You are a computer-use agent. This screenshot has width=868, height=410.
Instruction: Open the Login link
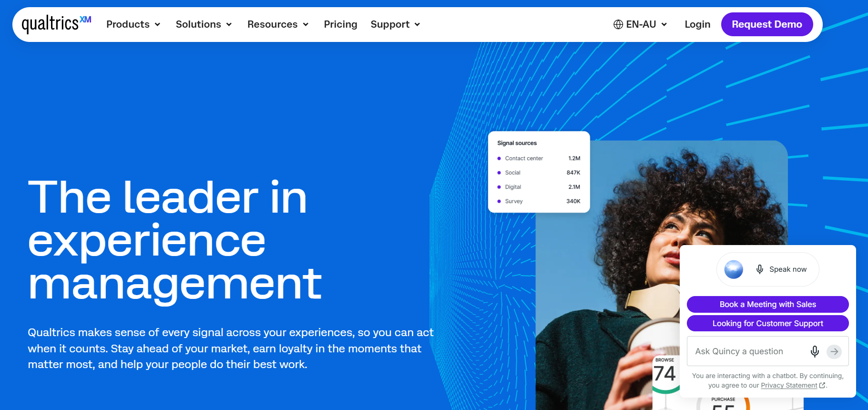click(x=697, y=24)
